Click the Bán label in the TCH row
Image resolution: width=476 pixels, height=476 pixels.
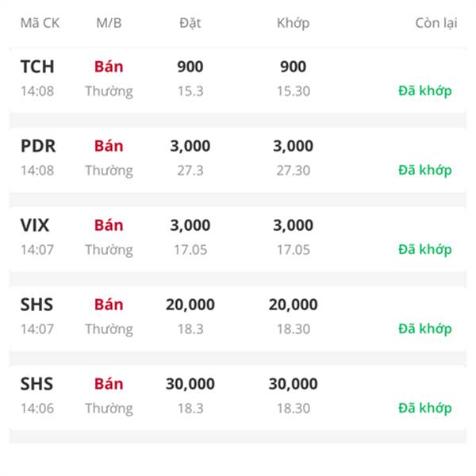[109, 67]
